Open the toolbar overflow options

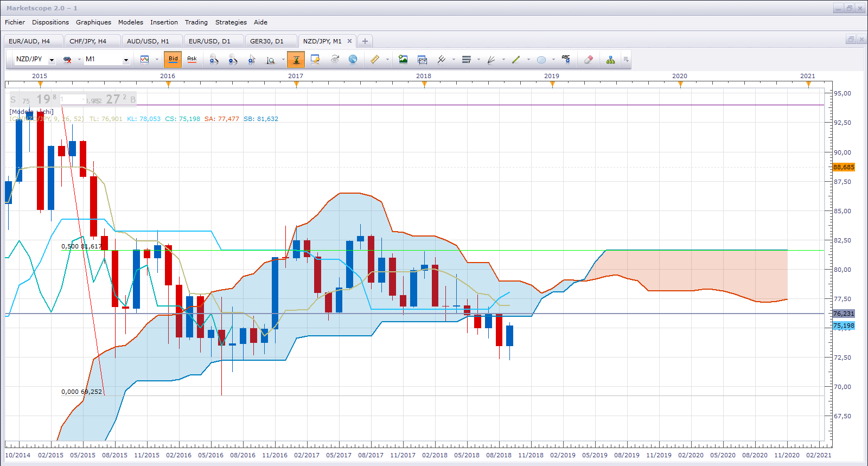626,60
